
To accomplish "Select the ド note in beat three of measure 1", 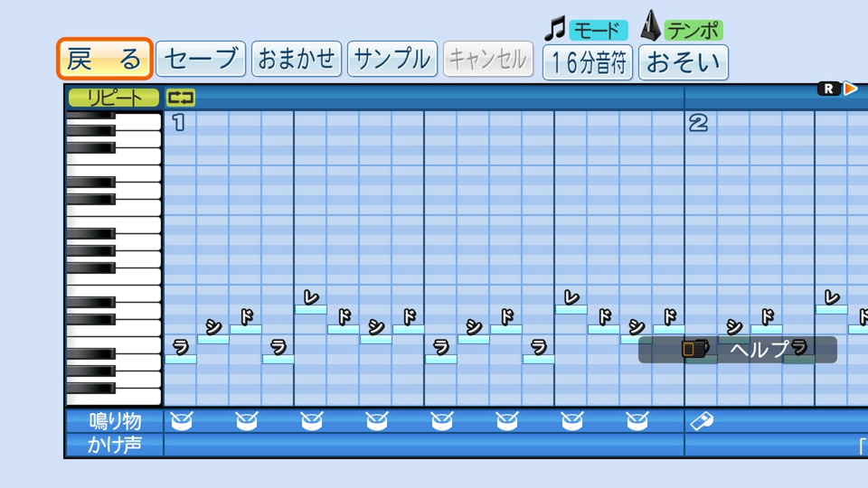I will click(x=506, y=329).
